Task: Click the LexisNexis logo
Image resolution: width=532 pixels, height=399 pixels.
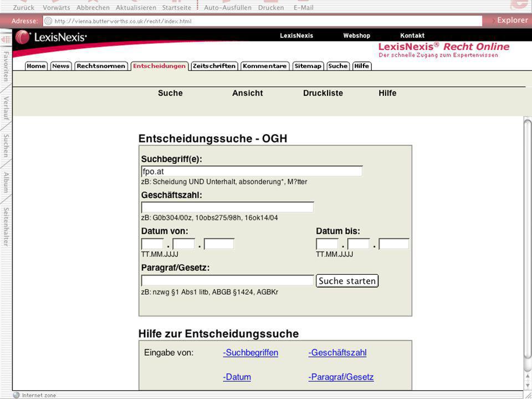Action: (x=51, y=37)
